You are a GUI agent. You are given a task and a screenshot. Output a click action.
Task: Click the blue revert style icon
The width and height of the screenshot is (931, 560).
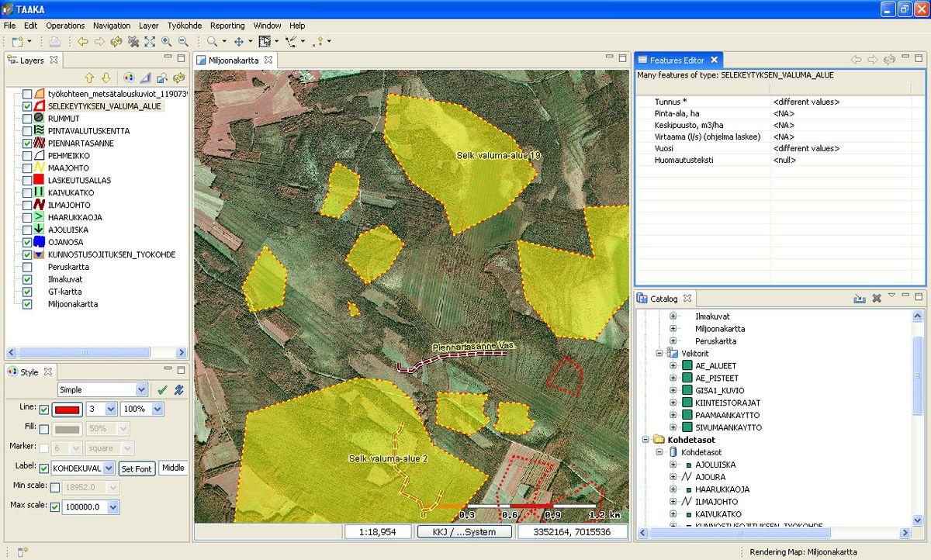coord(179,389)
